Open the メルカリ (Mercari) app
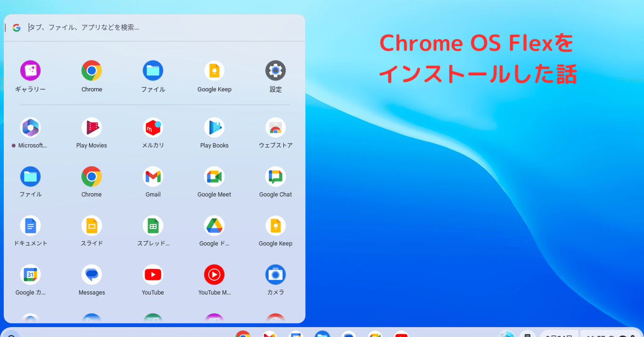 (153, 126)
